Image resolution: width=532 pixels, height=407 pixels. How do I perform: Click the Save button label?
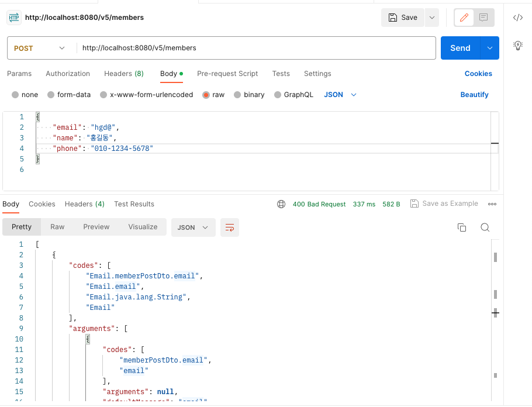click(409, 18)
